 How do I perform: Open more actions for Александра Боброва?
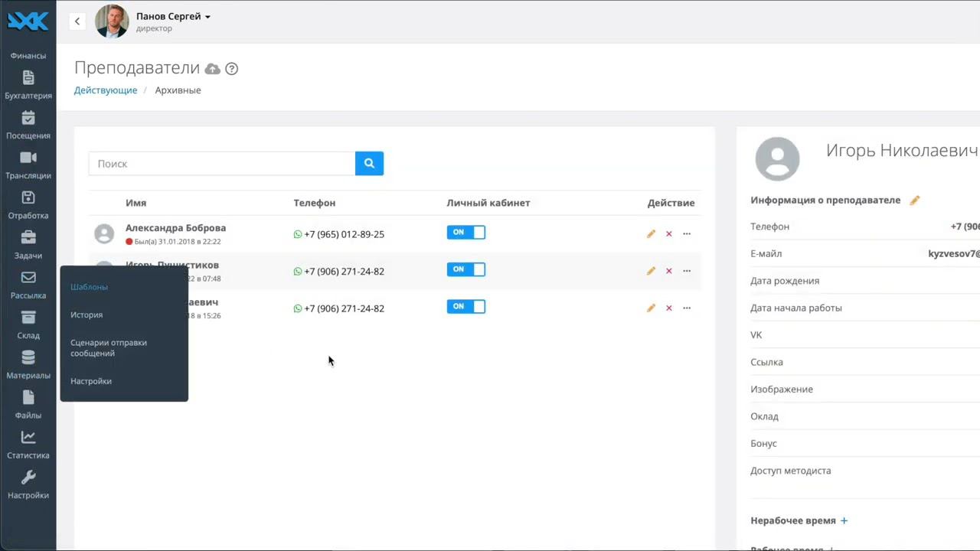coord(687,233)
